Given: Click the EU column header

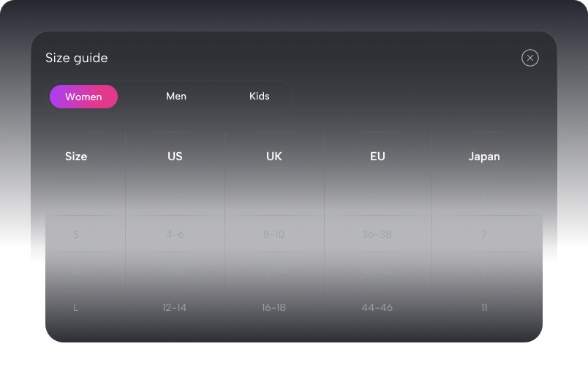Looking at the screenshot, I should pyautogui.click(x=377, y=156).
